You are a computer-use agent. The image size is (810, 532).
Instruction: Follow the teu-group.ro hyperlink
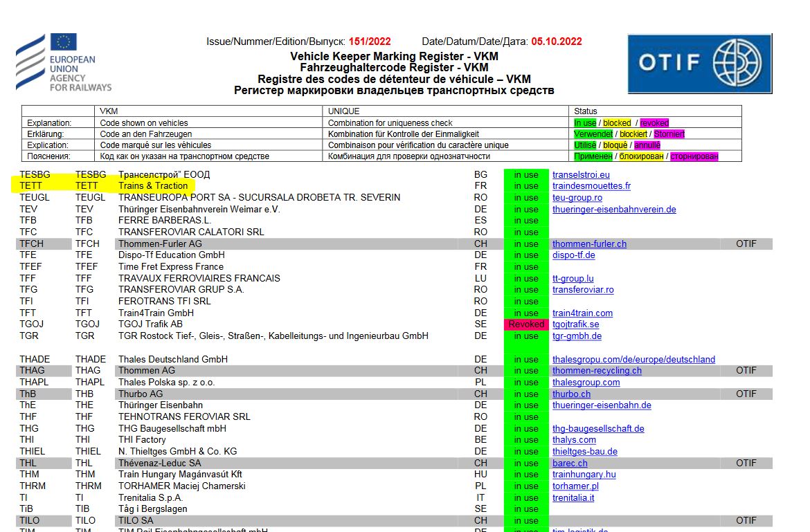[x=577, y=198]
